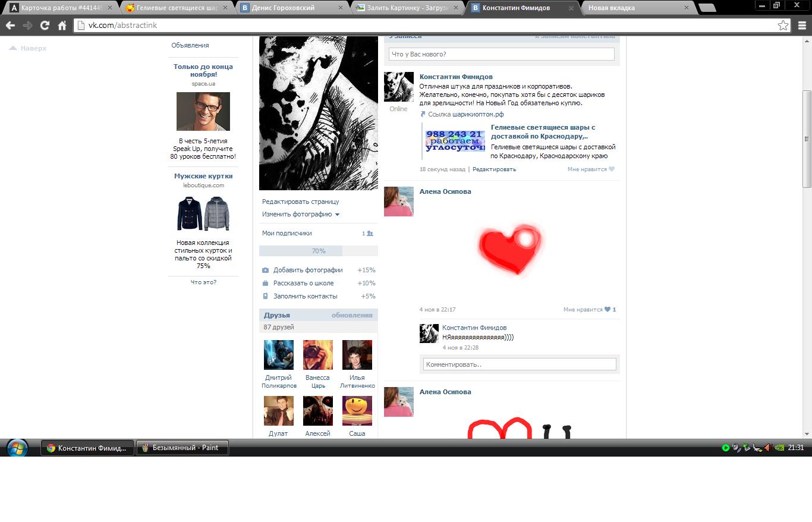The image size is (812, 522).
Task: Click balloon ad thumbnail in post
Action: click(x=455, y=141)
